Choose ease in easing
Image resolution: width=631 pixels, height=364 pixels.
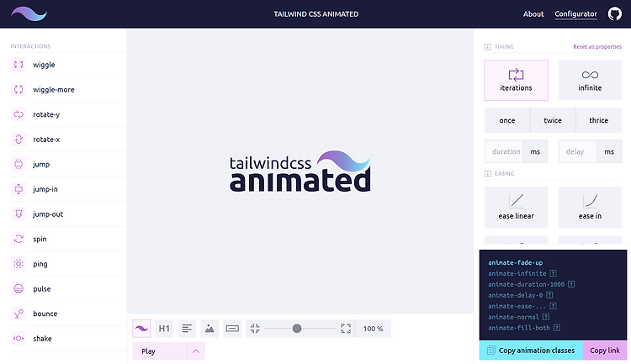coord(590,208)
